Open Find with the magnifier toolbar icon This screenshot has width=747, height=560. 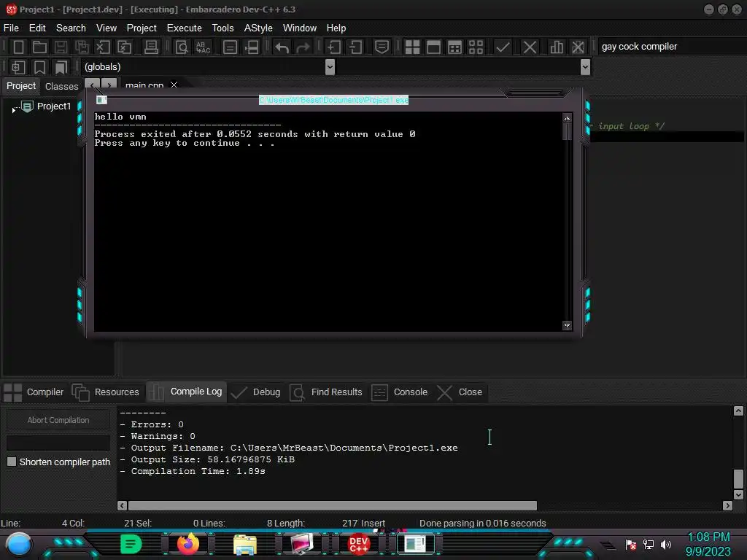(182, 47)
